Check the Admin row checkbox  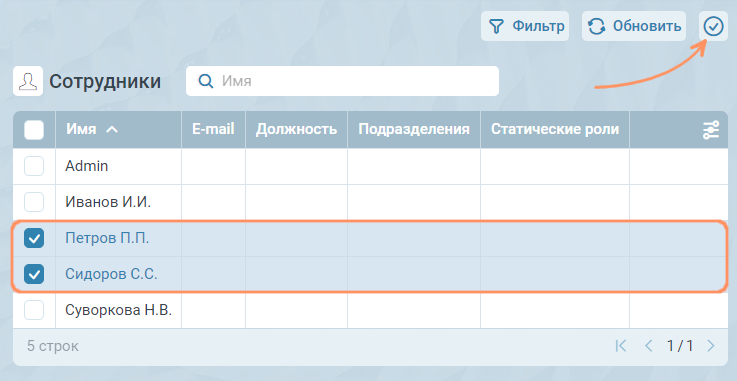[34, 166]
